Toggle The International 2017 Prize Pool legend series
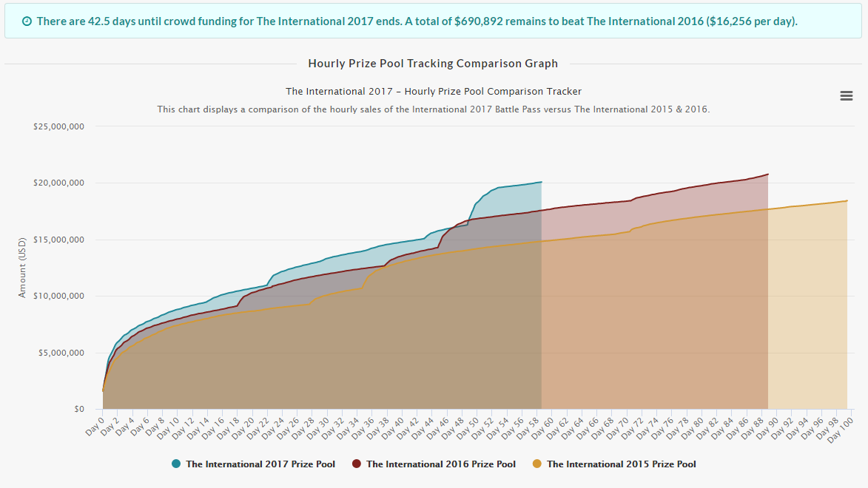 tap(253, 464)
